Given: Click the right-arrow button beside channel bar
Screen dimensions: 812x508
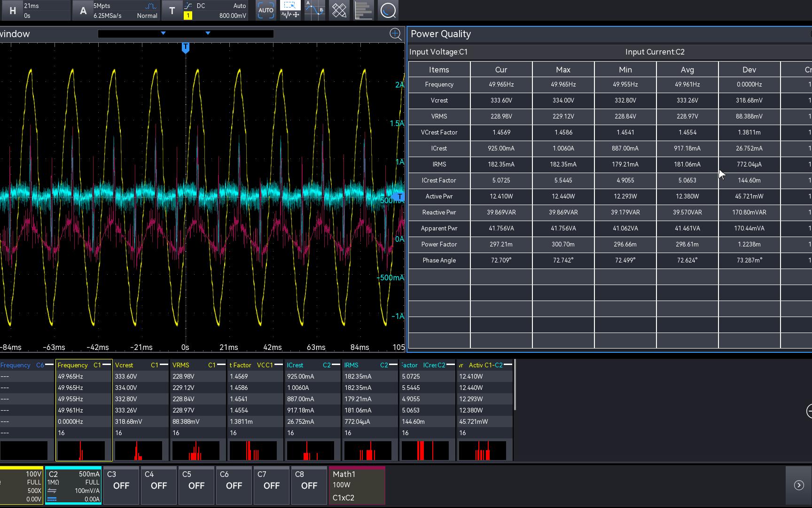Looking at the screenshot, I should pos(799,485).
